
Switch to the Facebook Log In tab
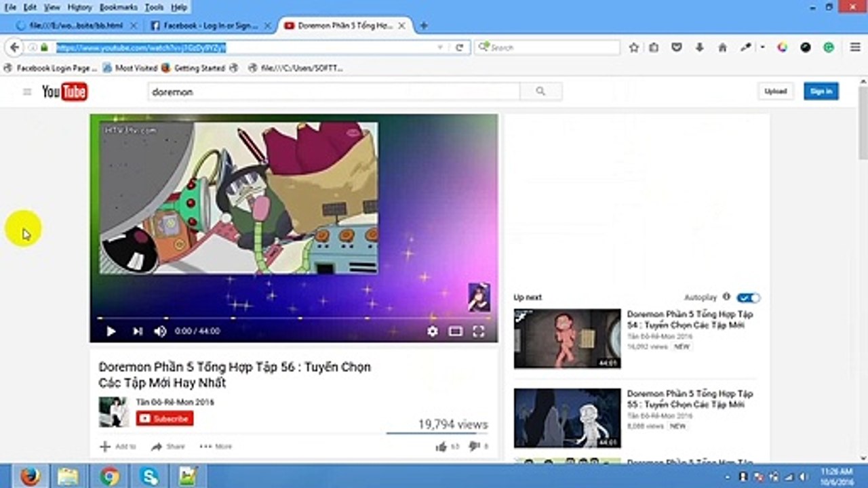click(210, 26)
